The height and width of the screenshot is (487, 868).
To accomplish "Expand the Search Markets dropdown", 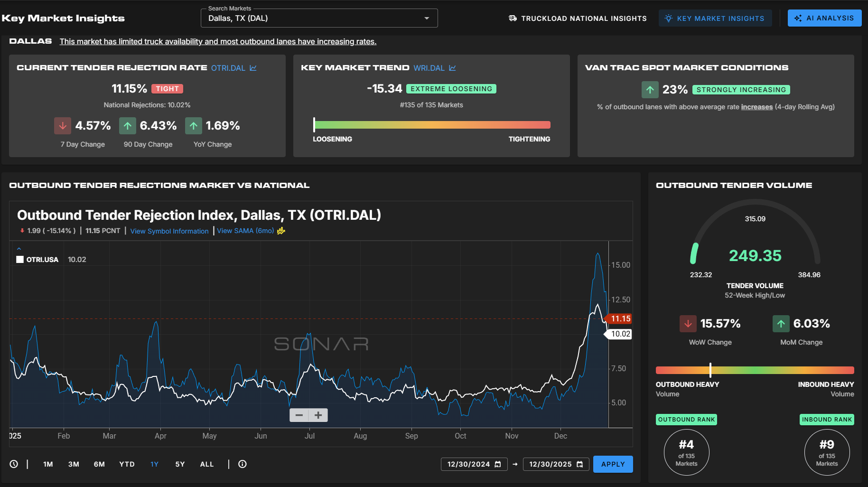I will (x=427, y=18).
